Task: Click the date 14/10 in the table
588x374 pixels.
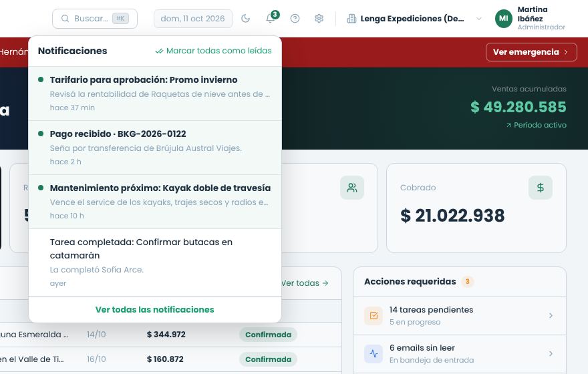Action: click(x=96, y=335)
